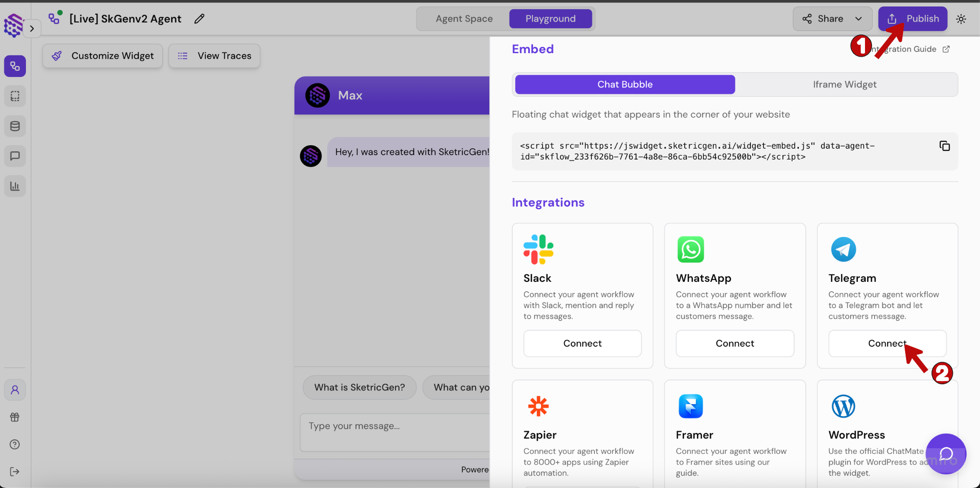980x488 pixels.
Task: Open the knowledge base database icon
Action: pos(15,126)
